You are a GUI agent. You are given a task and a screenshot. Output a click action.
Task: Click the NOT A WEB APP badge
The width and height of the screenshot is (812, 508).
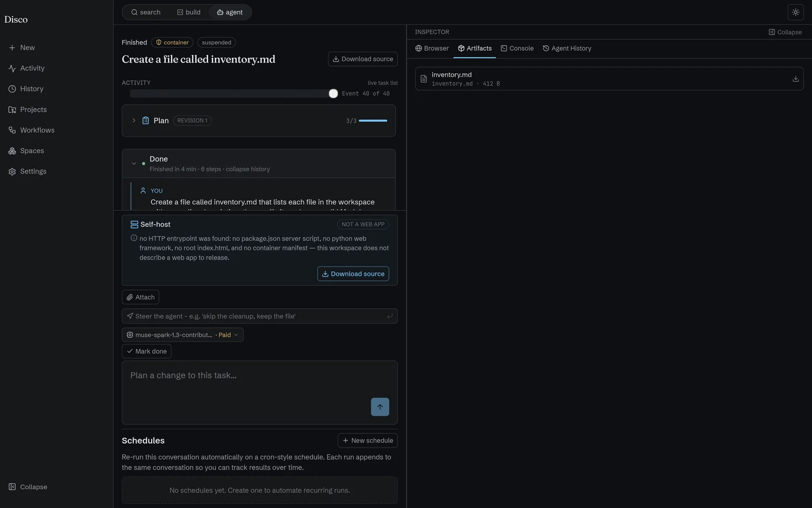[363, 225]
